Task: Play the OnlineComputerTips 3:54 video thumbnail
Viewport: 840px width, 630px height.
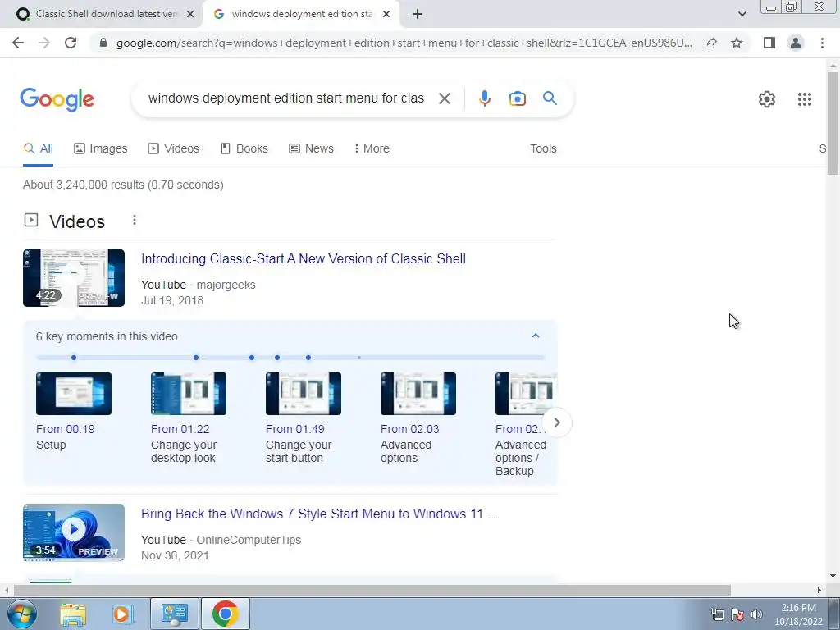Action: click(74, 533)
